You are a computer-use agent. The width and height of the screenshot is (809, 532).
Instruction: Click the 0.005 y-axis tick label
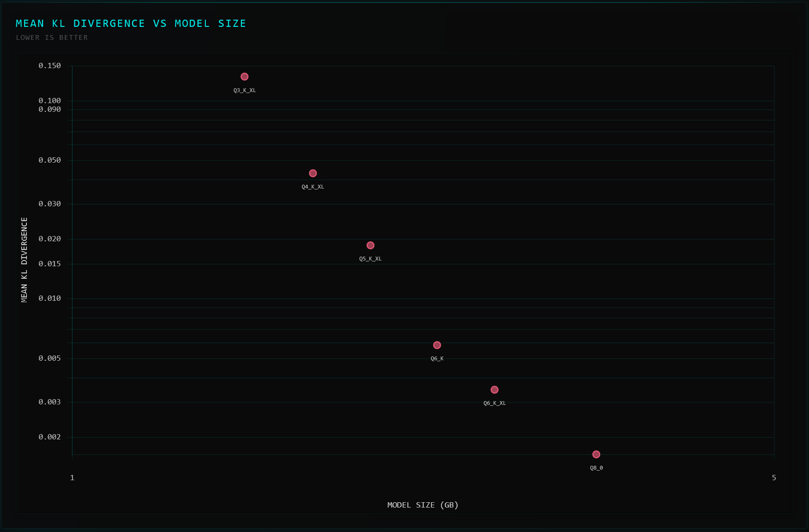tap(50, 358)
